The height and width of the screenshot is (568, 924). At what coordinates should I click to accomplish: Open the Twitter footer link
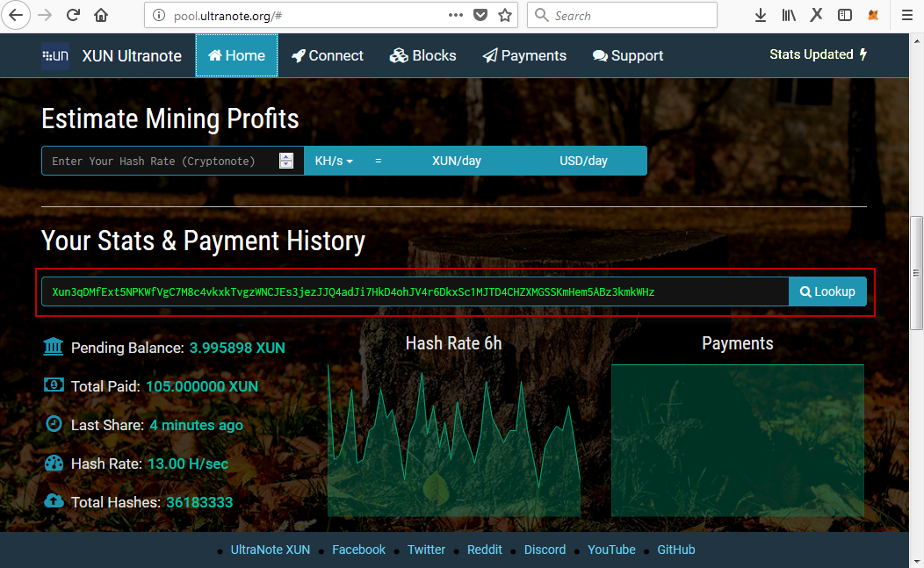click(x=426, y=550)
